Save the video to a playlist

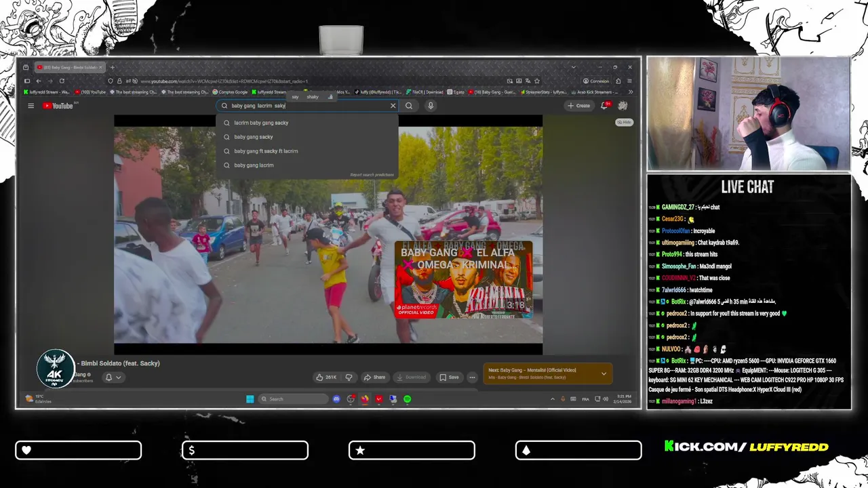click(x=449, y=378)
